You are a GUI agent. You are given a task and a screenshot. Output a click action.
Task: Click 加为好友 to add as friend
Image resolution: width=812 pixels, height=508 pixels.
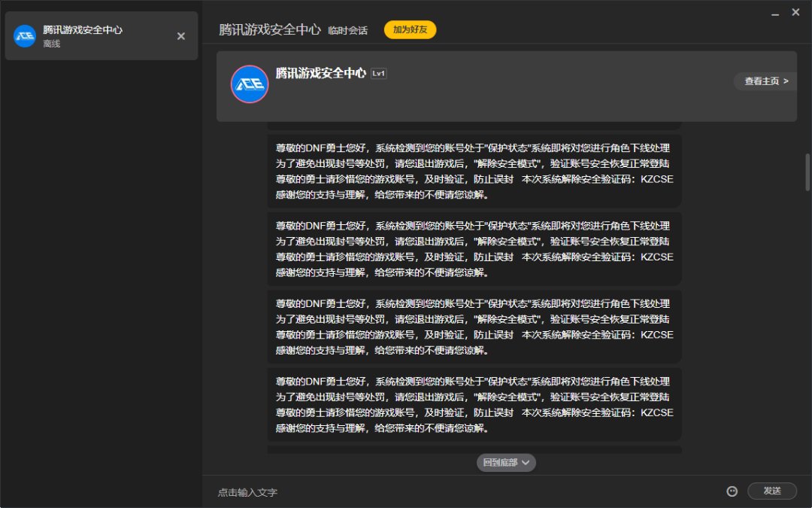(x=411, y=29)
